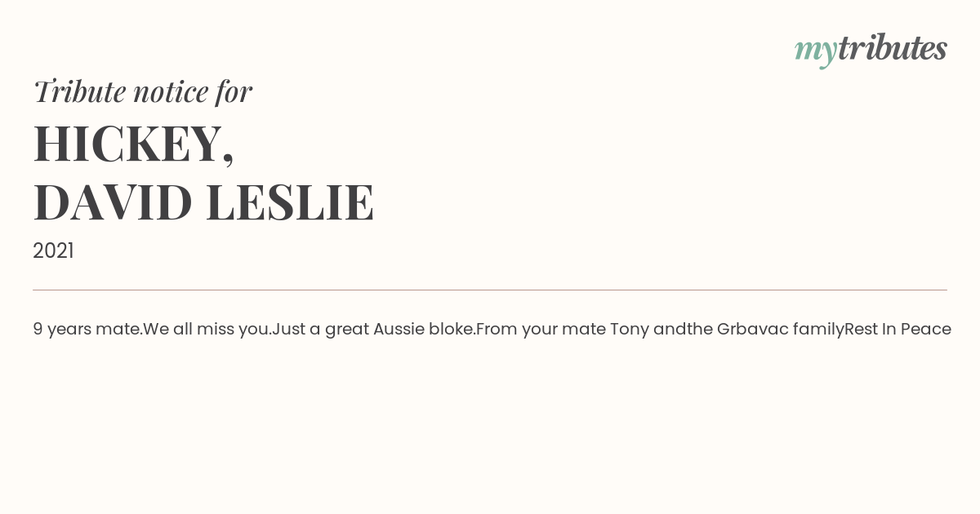
Task: Click the name DAVID in the heading
Action: 113,202
